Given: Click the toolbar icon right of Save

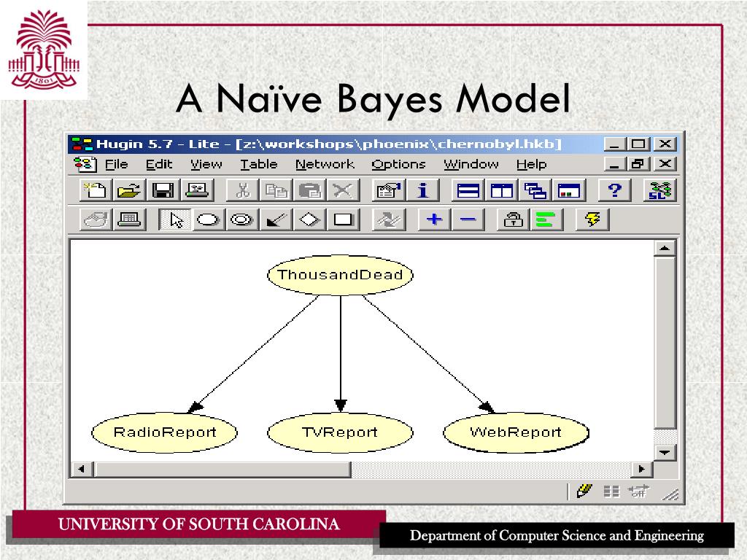Looking at the screenshot, I should 197,190.
